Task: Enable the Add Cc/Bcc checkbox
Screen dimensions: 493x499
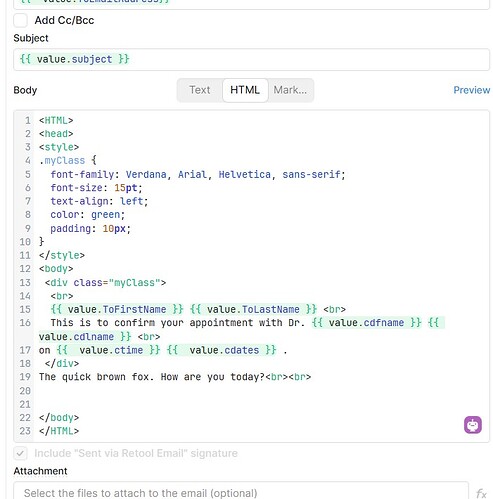Action: pos(20,20)
